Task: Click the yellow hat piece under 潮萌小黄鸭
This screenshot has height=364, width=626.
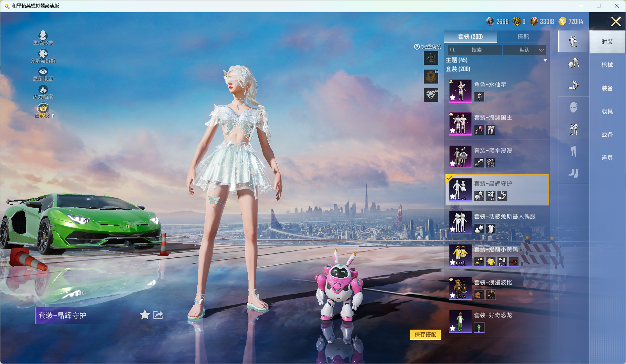Action: (479, 262)
